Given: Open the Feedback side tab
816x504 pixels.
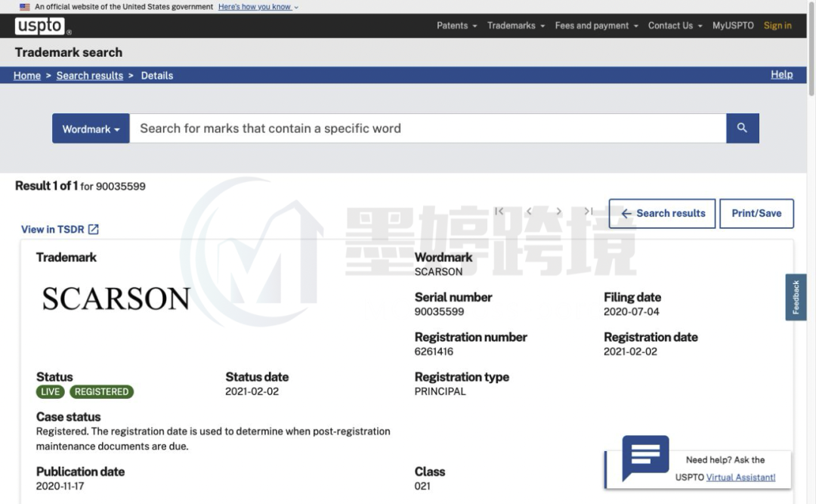Looking at the screenshot, I should (x=795, y=297).
